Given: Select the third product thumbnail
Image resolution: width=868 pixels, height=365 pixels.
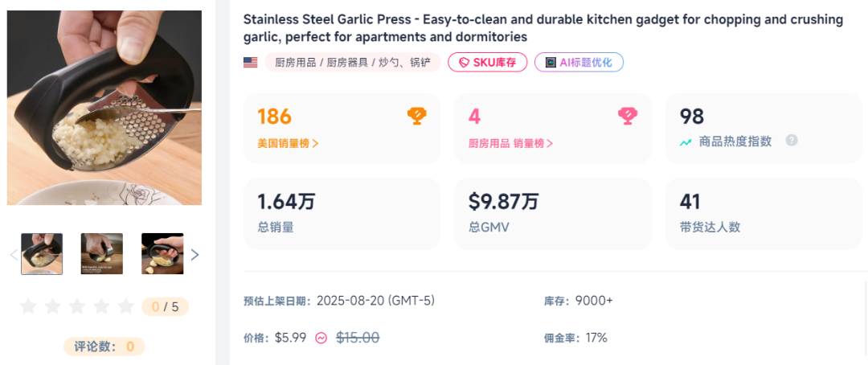Looking at the screenshot, I should click(x=162, y=254).
